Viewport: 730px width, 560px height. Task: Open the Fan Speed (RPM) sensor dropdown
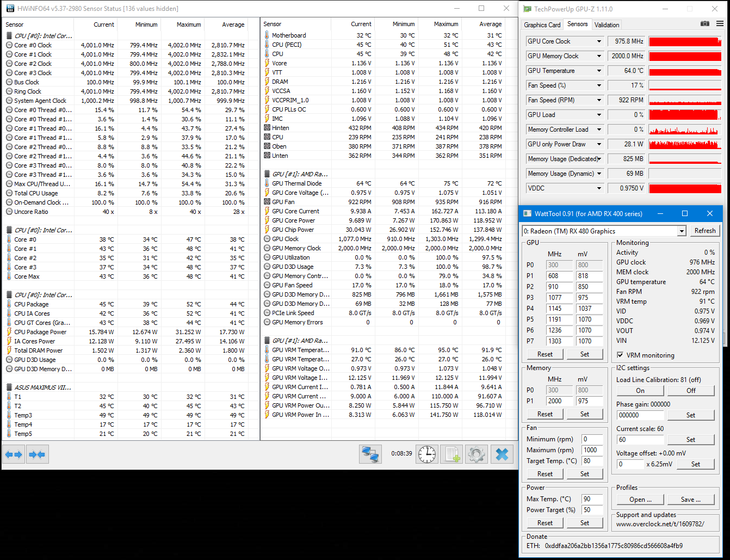pyautogui.click(x=599, y=100)
